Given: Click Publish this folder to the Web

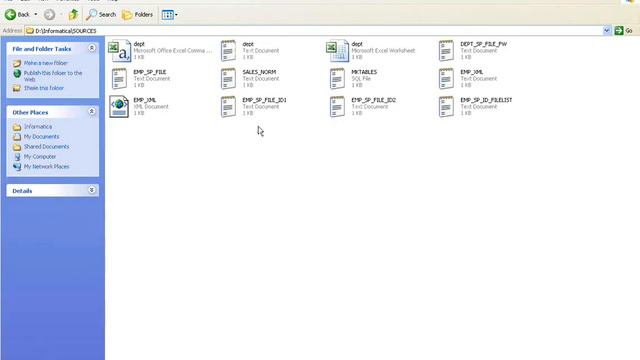Looking at the screenshot, I should [x=53, y=76].
